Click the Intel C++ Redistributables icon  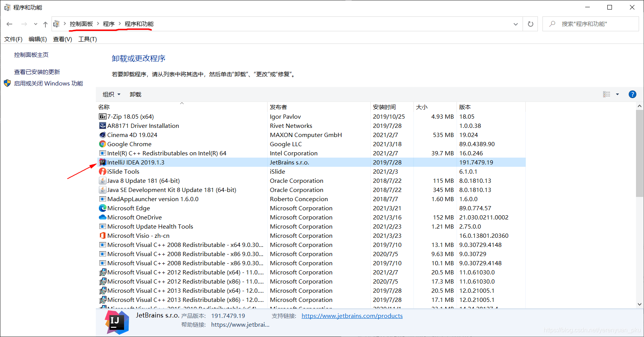[102, 153]
